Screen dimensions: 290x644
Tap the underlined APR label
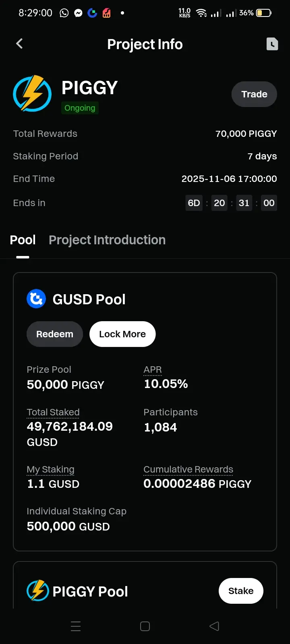[153, 369]
